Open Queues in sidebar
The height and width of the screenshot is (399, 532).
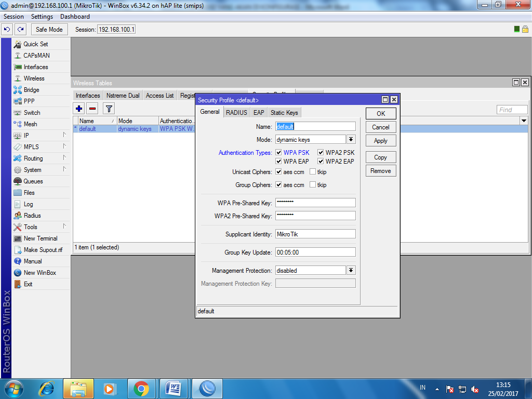pyautogui.click(x=33, y=181)
